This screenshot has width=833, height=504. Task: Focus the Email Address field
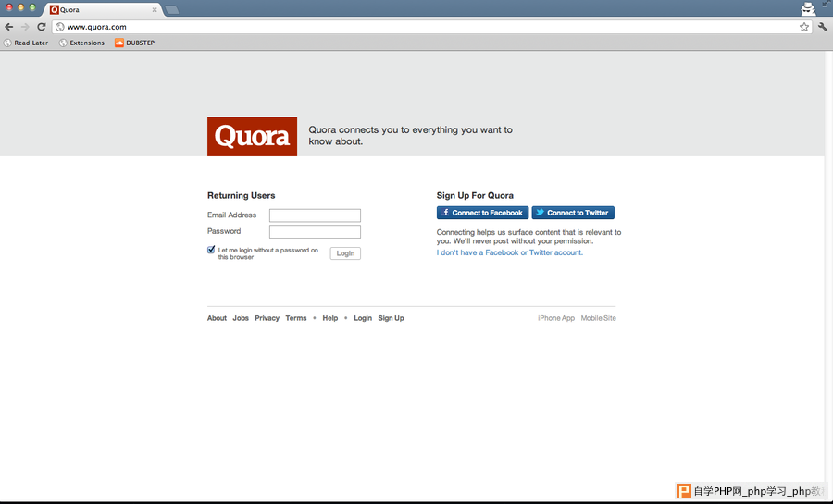pyautogui.click(x=315, y=215)
